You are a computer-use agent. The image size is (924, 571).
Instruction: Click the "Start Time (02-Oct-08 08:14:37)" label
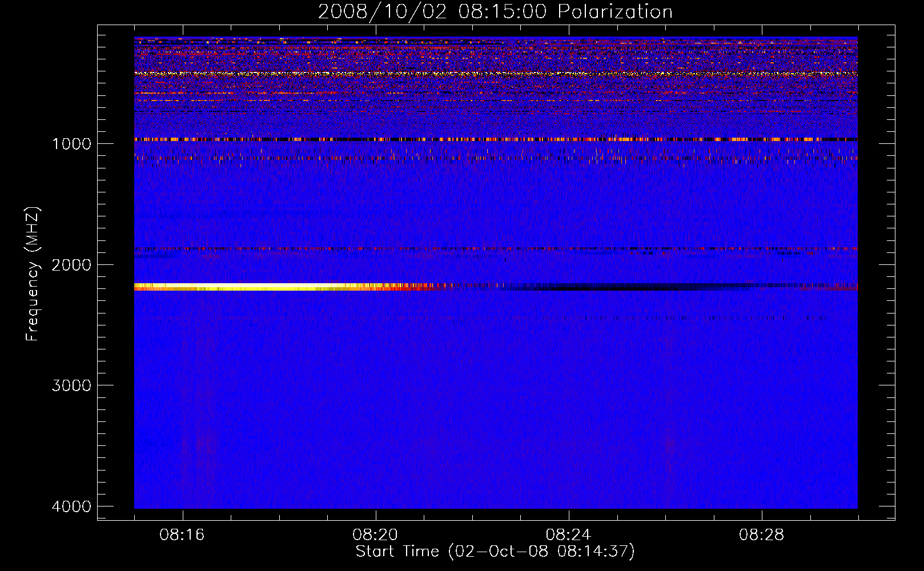(x=495, y=552)
